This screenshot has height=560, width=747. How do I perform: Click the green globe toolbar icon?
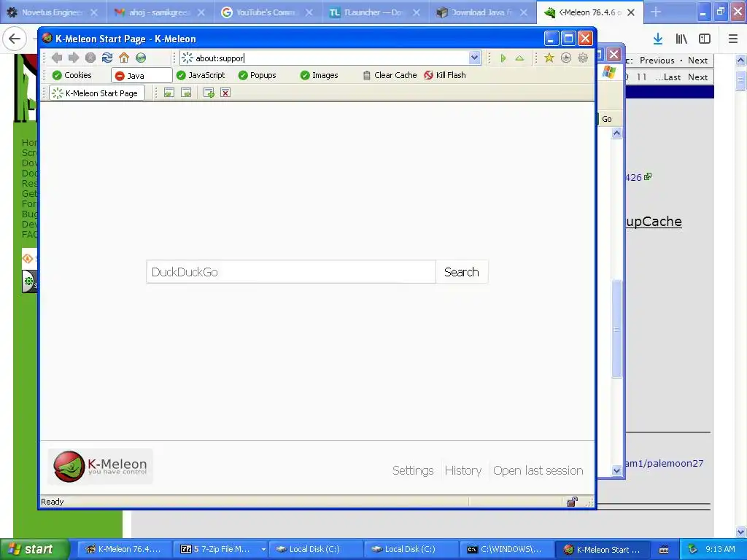coord(141,58)
